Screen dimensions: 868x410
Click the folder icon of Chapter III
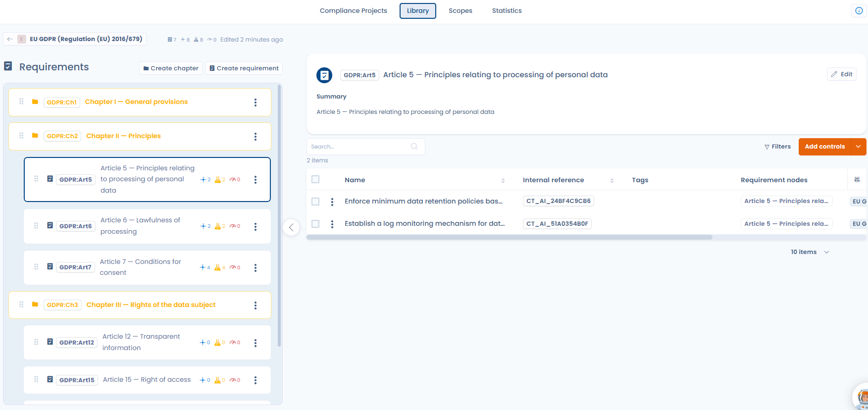[35, 305]
